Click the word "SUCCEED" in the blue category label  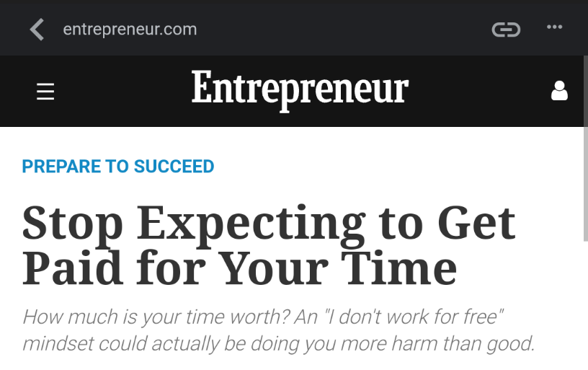coord(174,167)
